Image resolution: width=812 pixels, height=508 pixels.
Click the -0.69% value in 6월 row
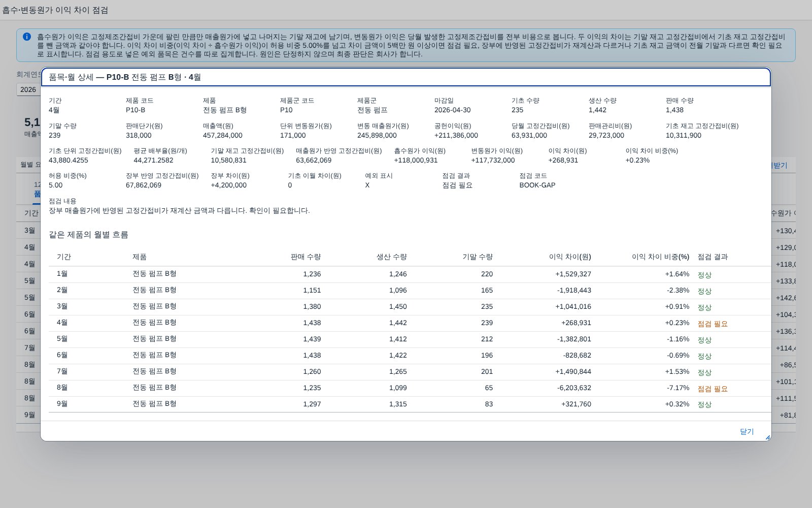678,356
